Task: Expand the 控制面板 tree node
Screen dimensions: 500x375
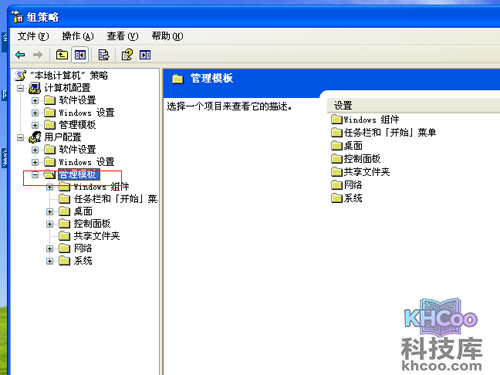Action: 50,224
